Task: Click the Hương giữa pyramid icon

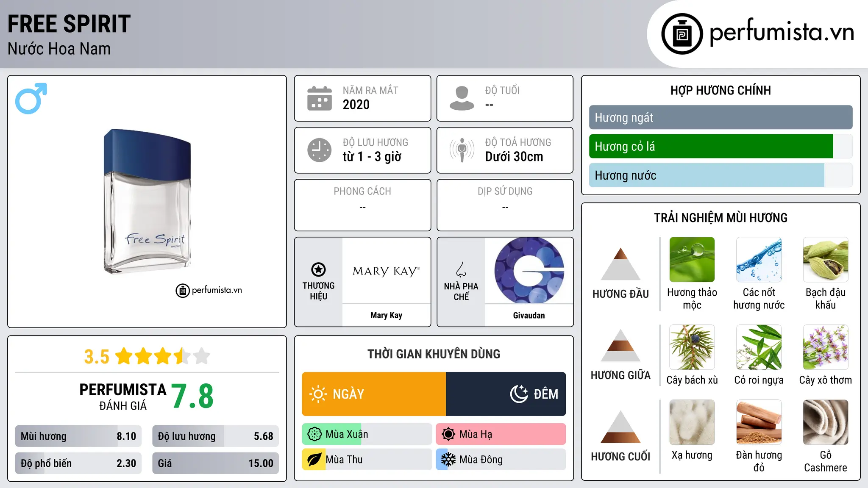Action: (620, 345)
